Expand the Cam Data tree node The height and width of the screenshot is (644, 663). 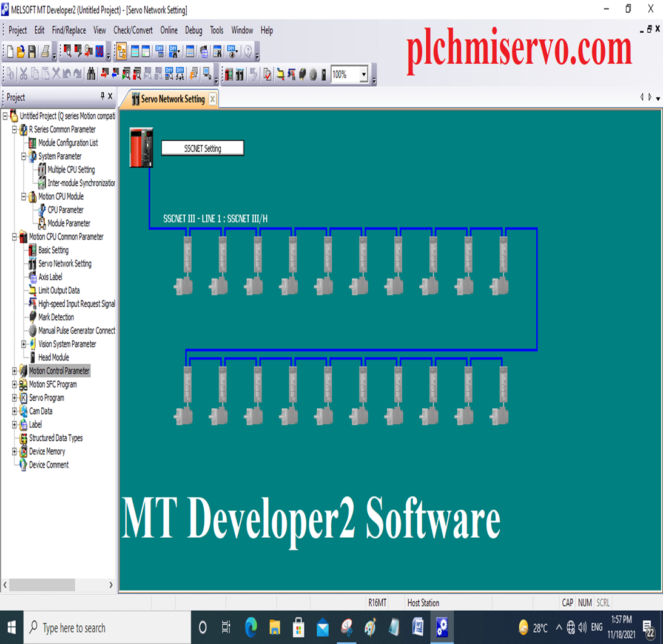[15, 411]
